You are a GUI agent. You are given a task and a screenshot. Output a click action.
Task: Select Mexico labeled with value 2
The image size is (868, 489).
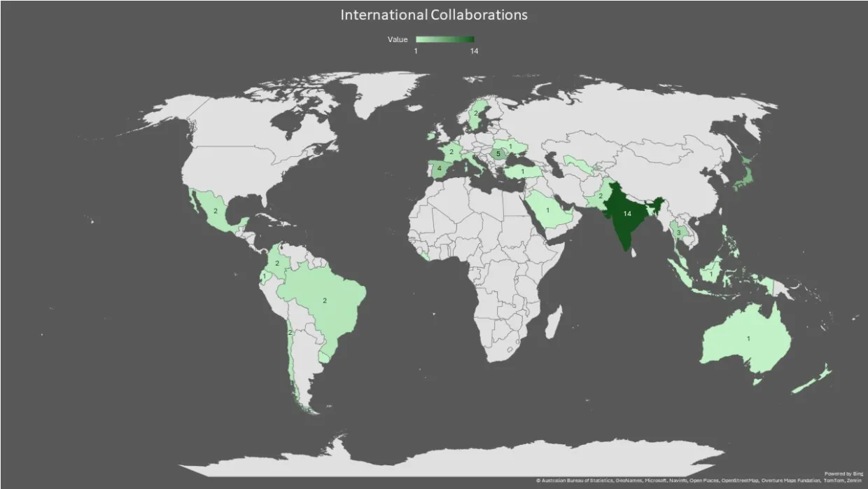coord(217,209)
